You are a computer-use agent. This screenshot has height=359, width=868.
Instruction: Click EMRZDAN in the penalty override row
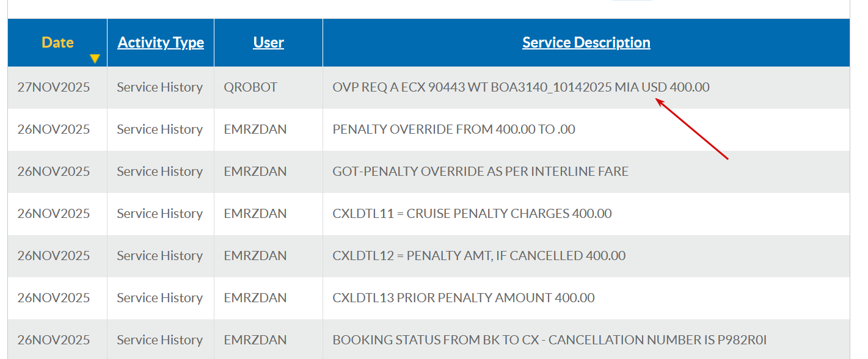click(255, 129)
